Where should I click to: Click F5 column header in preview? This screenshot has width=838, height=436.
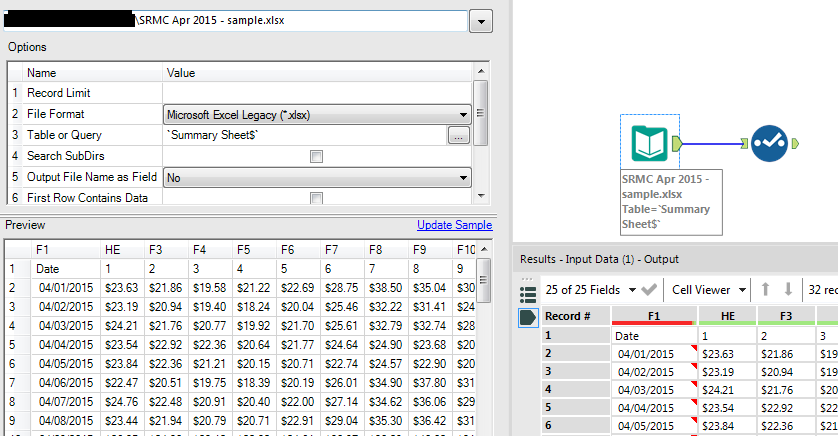(x=254, y=250)
